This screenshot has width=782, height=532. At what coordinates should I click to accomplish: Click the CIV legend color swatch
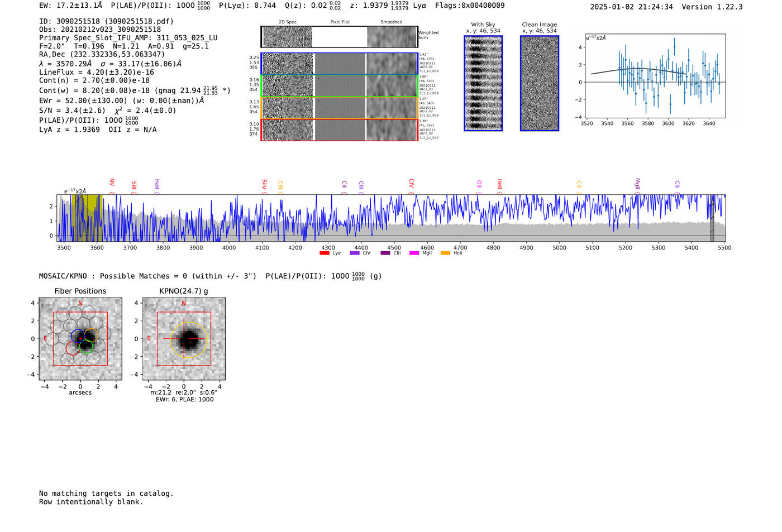(x=354, y=253)
